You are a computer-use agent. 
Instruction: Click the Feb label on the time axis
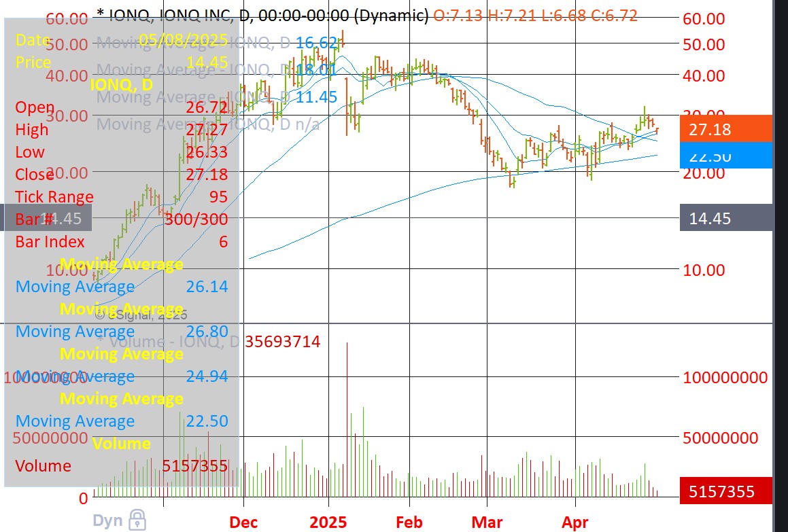coord(409,522)
